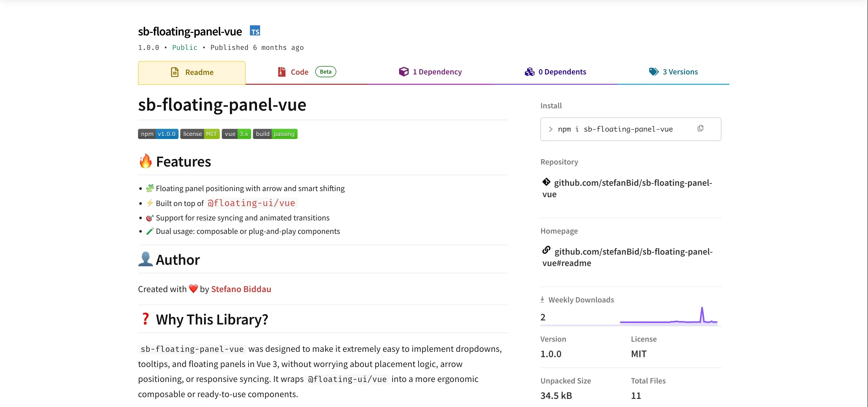The height and width of the screenshot is (407, 868).
Task: Click the weekly downloads count 2
Action: click(x=543, y=317)
